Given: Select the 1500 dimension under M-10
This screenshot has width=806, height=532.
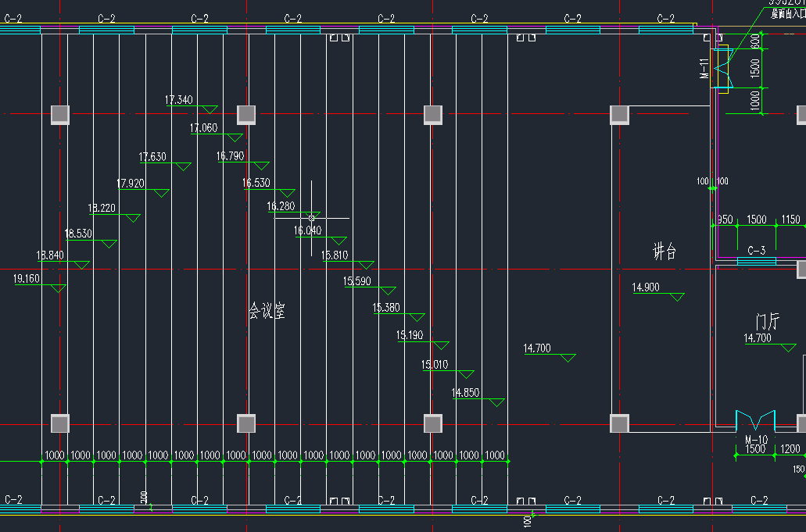Looking at the screenshot, I should [755, 449].
